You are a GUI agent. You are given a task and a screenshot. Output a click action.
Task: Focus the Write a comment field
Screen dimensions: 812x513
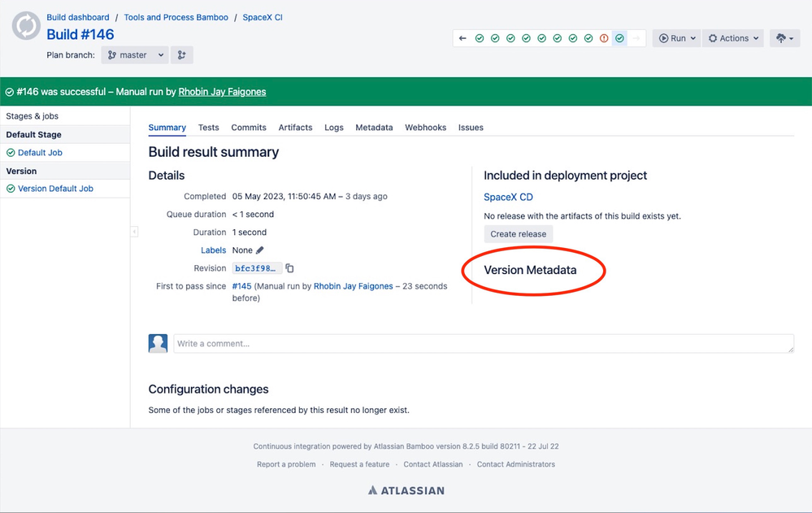tap(484, 344)
